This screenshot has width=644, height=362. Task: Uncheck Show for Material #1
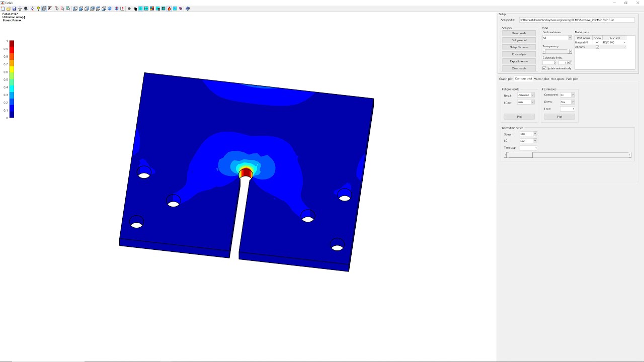click(x=597, y=42)
